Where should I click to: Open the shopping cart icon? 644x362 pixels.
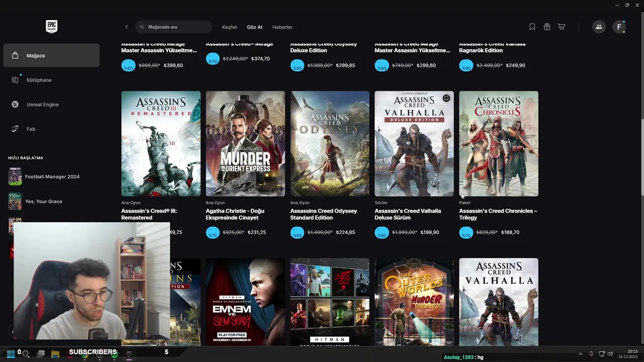(x=561, y=27)
